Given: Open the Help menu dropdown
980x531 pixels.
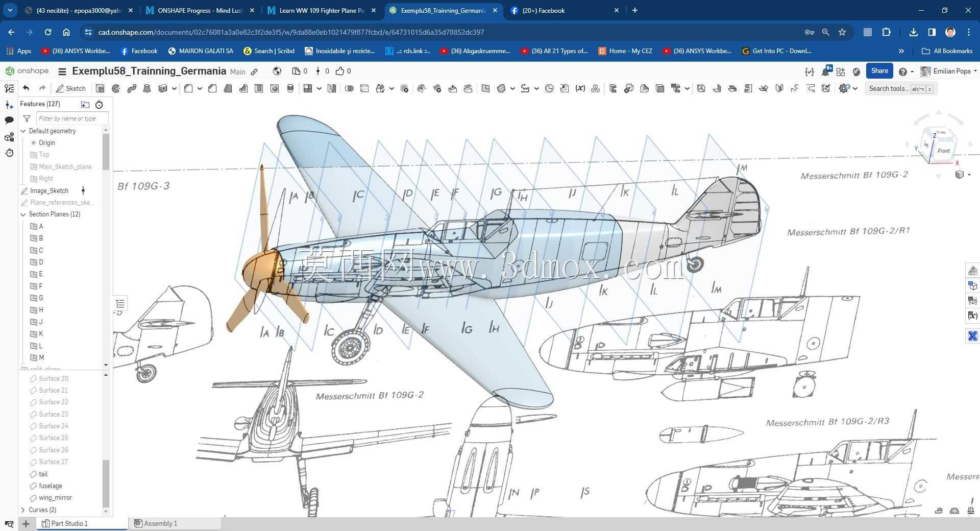Looking at the screenshot, I should pyautogui.click(x=905, y=71).
